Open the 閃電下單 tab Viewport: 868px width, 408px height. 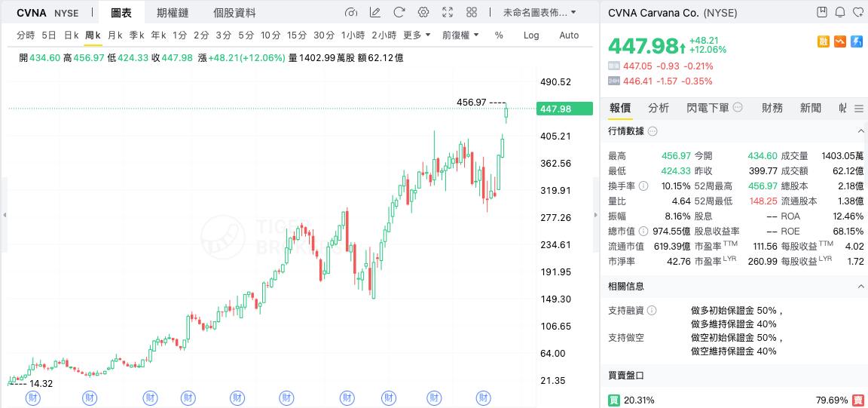click(708, 108)
